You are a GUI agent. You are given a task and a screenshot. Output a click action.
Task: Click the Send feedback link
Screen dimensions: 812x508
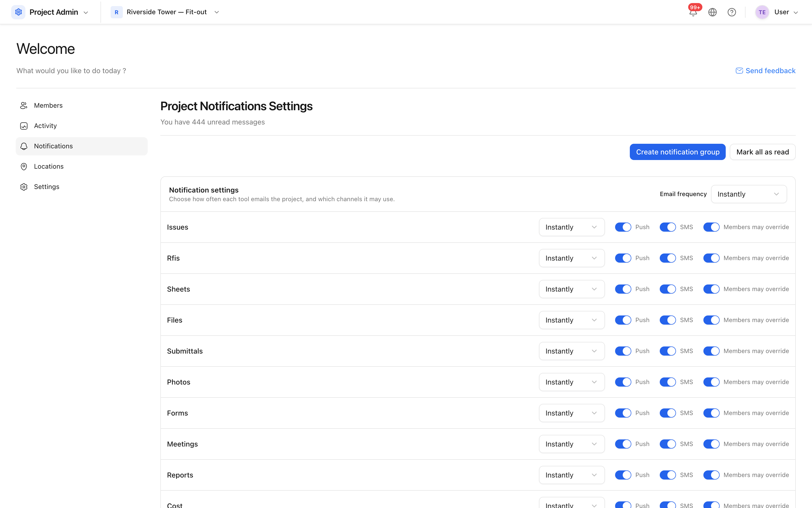[x=765, y=71]
